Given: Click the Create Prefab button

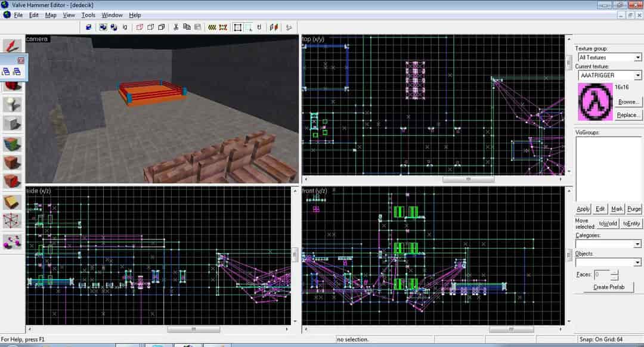Looking at the screenshot, I should click(609, 287).
